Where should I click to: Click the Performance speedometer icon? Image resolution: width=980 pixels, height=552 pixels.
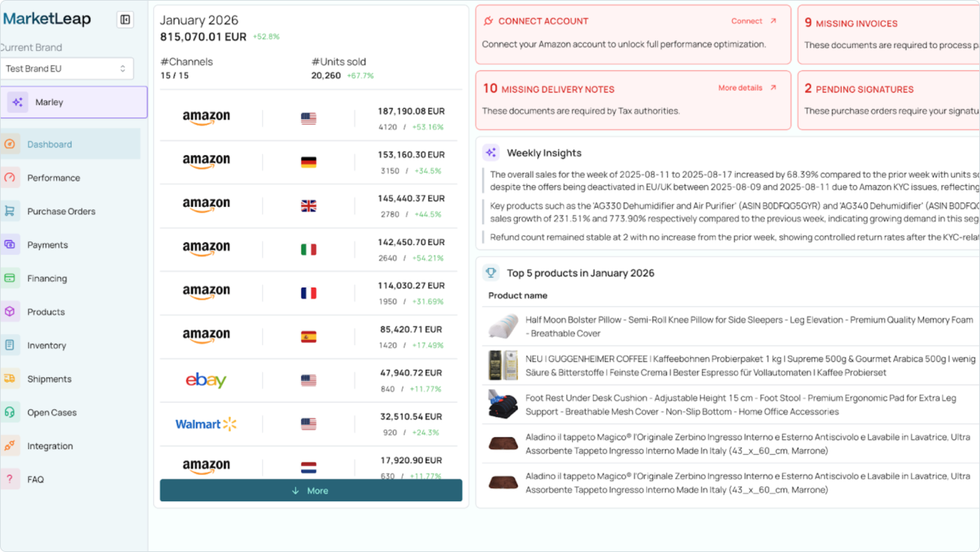[10, 178]
